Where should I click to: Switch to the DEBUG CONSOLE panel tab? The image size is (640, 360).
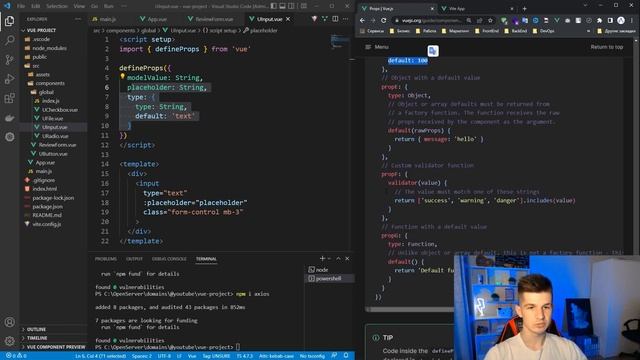coord(169,259)
